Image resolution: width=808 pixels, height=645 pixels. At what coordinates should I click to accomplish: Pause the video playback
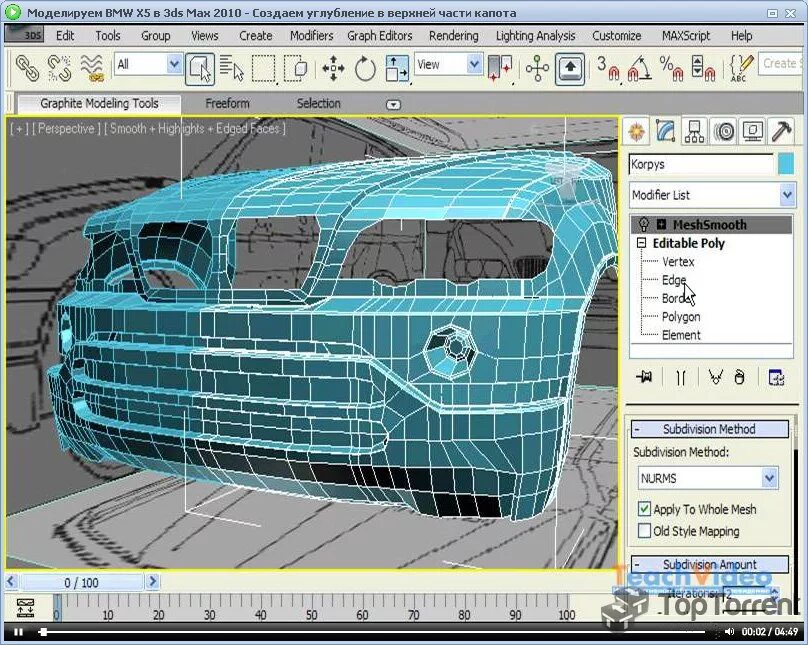point(18,632)
